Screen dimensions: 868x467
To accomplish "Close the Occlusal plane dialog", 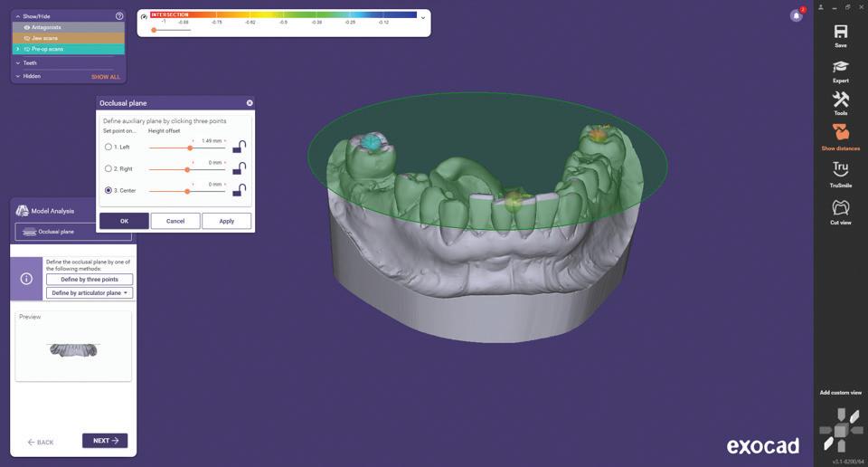I will pyautogui.click(x=250, y=103).
